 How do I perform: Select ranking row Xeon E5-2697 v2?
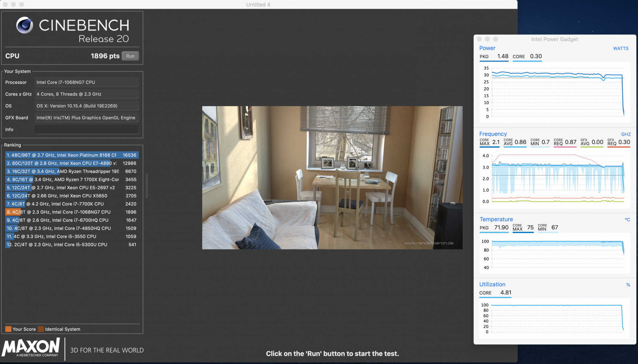(72, 188)
